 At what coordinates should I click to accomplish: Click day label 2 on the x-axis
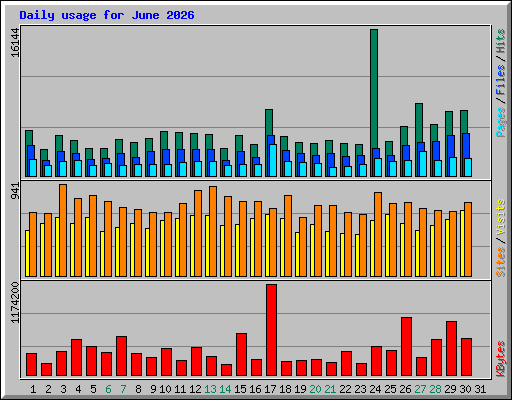[48, 389]
